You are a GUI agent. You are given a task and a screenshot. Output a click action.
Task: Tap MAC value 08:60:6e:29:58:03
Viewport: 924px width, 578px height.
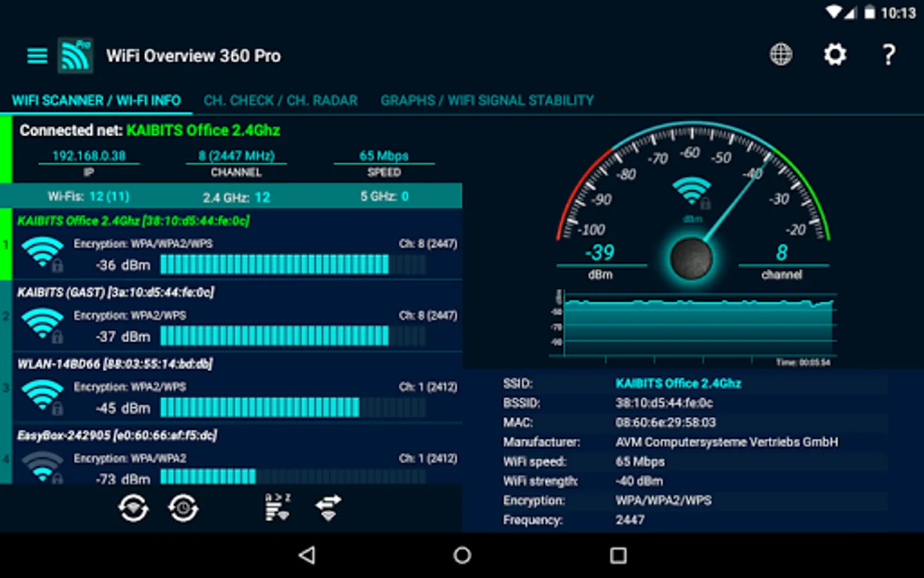click(665, 423)
